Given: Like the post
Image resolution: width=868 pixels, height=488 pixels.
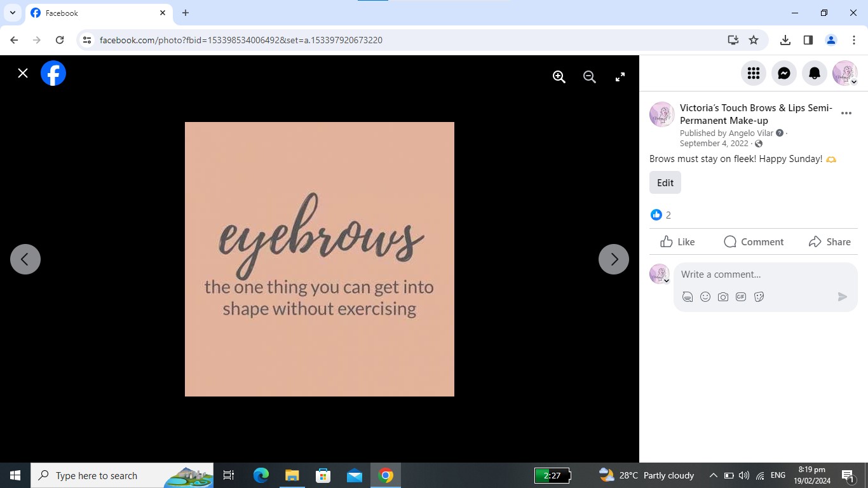Looking at the screenshot, I should pyautogui.click(x=677, y=241).
